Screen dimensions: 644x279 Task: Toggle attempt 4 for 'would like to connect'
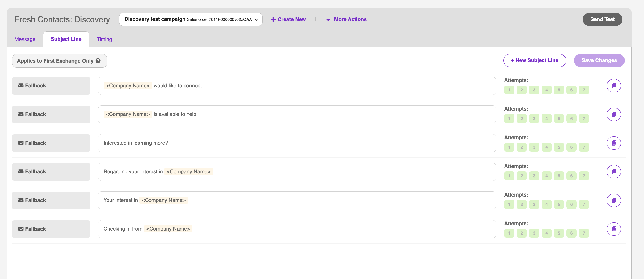click(x=547, y=90)
